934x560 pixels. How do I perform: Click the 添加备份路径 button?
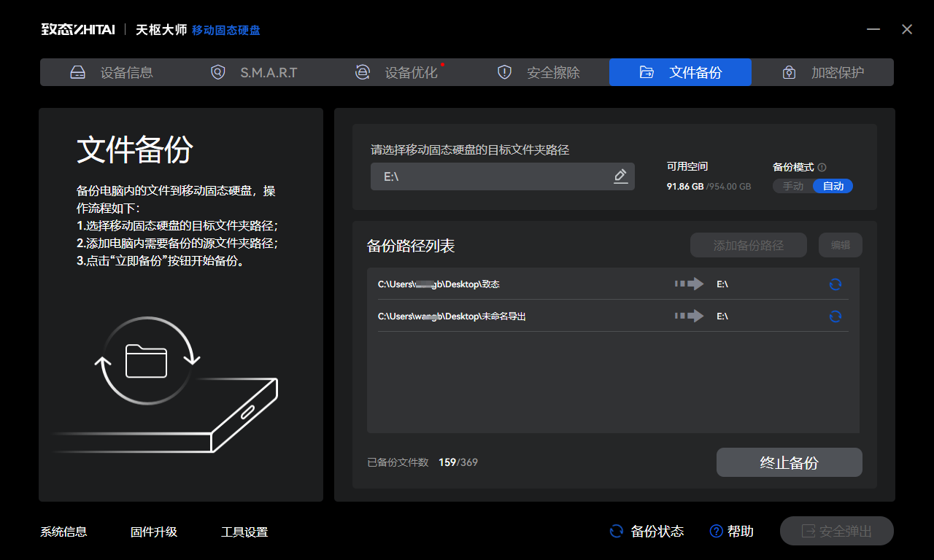pos(749,245)
